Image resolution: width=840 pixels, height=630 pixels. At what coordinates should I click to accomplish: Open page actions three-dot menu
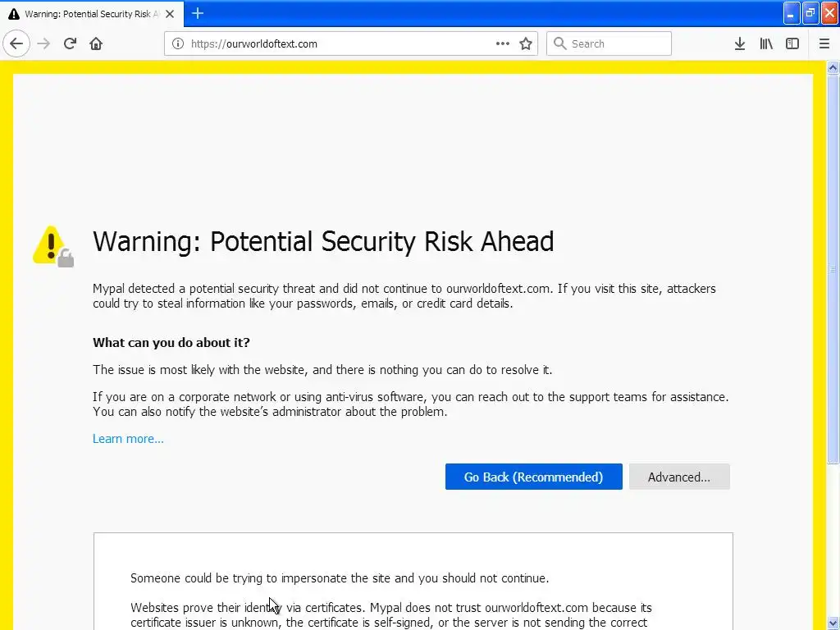pos(503,43)
